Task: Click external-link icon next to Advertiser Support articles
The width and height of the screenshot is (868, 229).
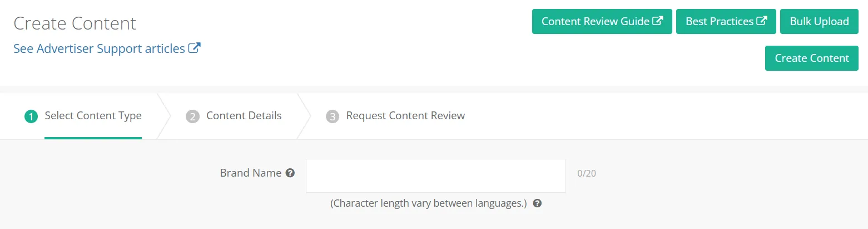Action: click(194, 48)
